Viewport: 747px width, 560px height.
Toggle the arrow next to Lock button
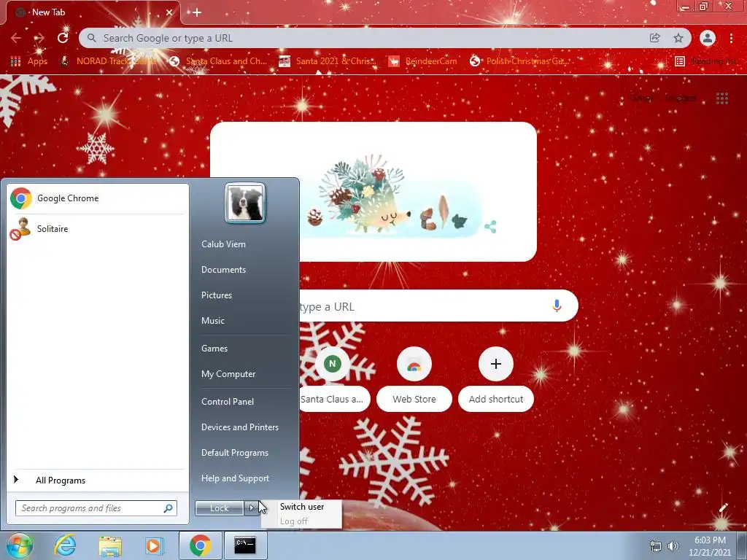251,508
